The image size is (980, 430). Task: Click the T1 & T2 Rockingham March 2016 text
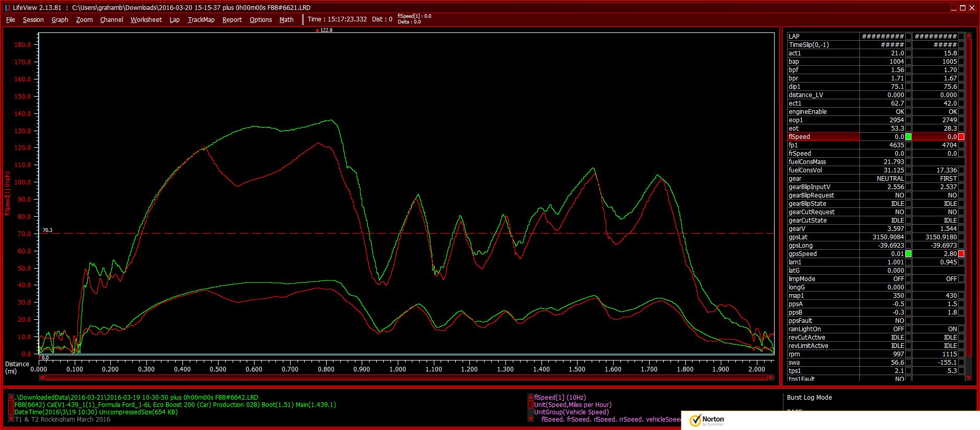(63, 420)
